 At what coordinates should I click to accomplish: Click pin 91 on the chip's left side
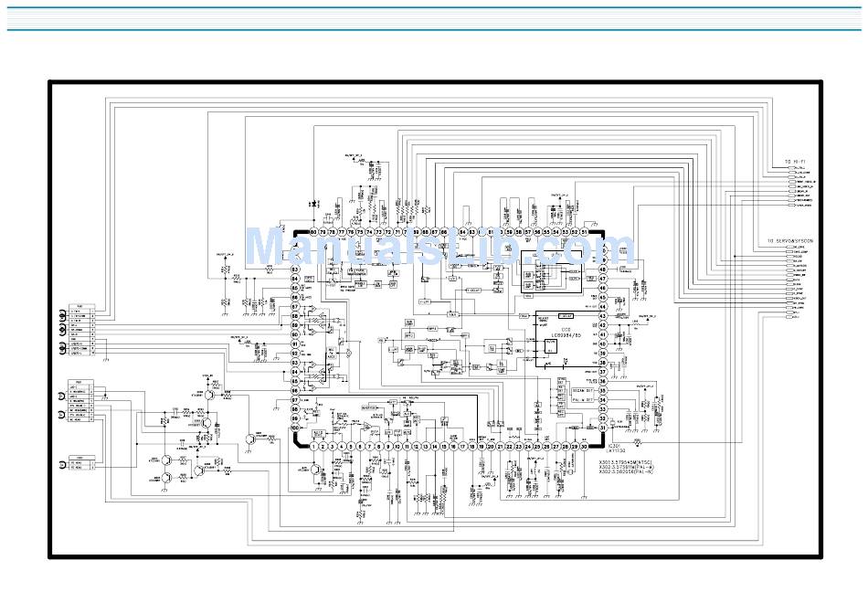(295, 344)
